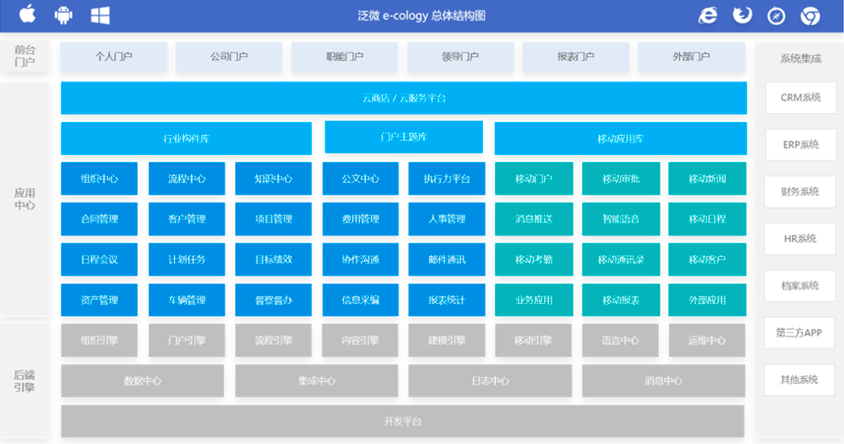Click the Firefox browser icon
Viewport: 844px width, 444px height.
point(742,15)
